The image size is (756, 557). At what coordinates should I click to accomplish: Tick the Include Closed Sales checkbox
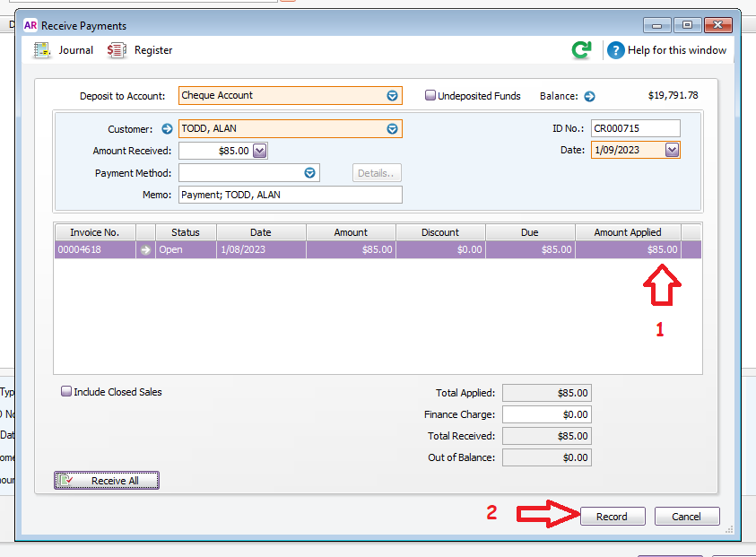point(66,392)
